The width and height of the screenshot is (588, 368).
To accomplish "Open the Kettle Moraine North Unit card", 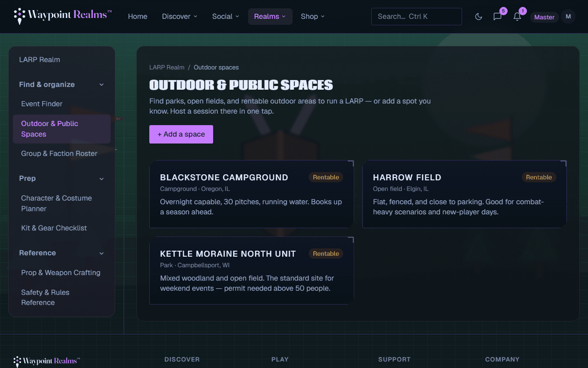I will (x=252, y=270).
